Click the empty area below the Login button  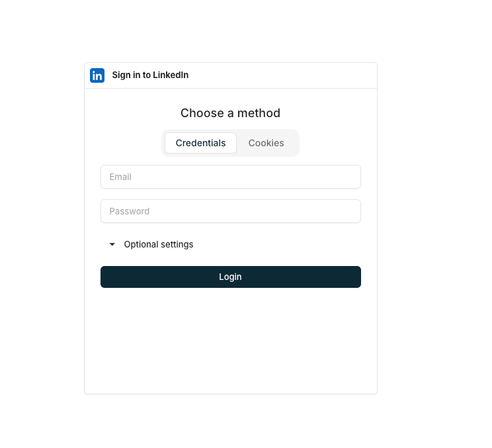(231, 341)
